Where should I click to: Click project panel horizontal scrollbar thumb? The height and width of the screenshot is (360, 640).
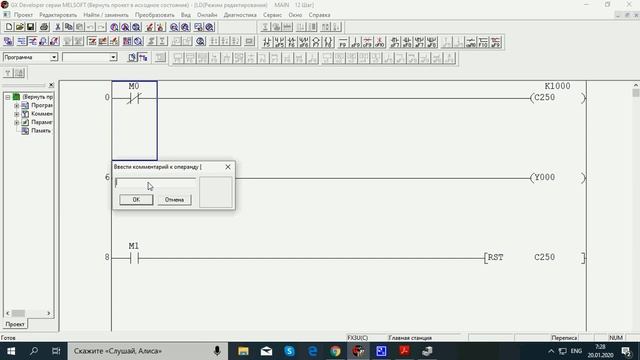[x=18, y=313]
